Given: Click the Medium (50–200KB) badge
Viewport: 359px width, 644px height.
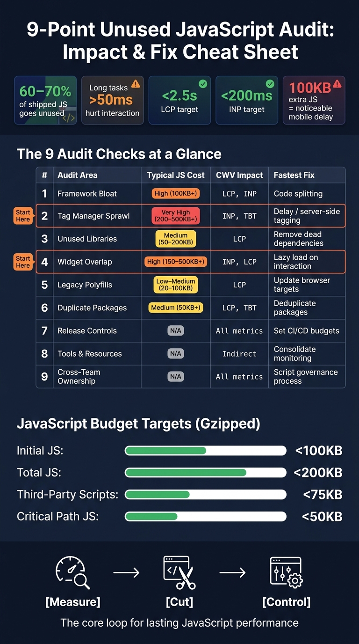Looking at the screenshot, I should (x=176, y=239).
